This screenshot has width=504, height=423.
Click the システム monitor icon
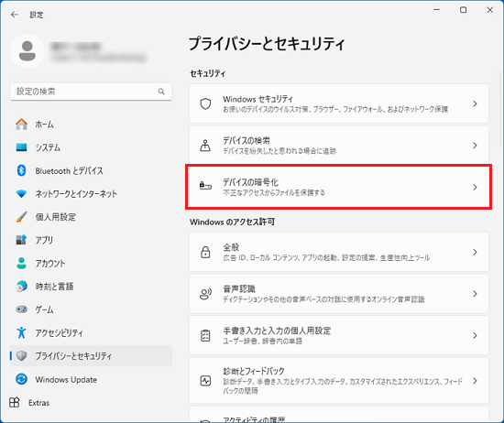22,147
